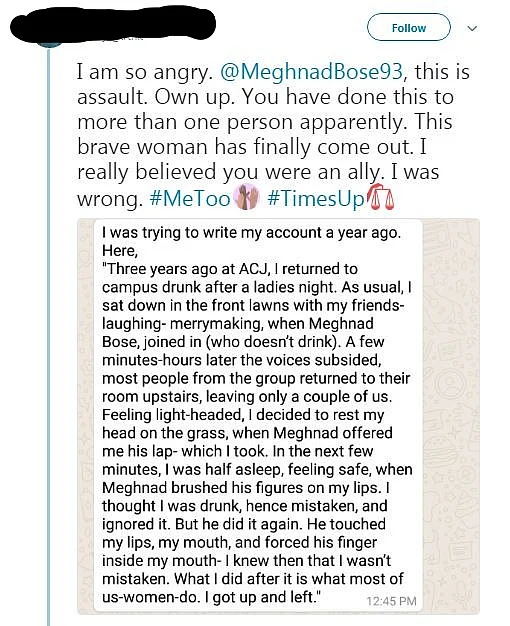Select the #MeToo hashtag
The height and width of the screenshot is (626, 510).
coord(190,198)
